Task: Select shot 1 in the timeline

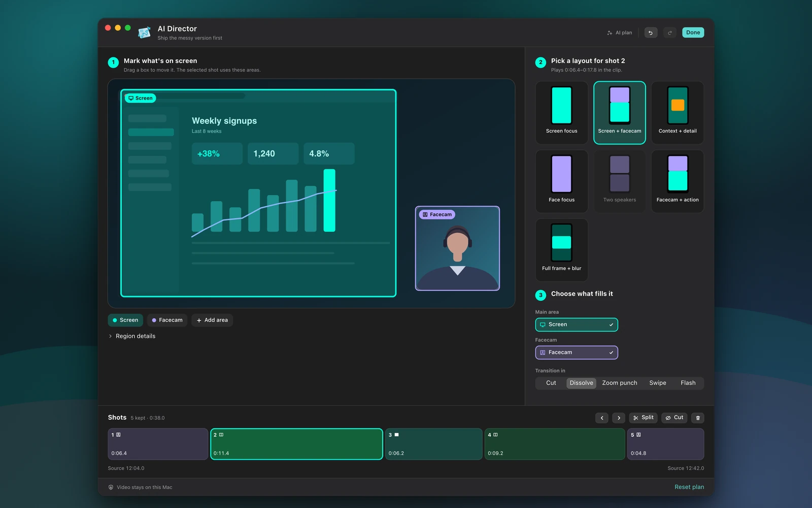Action: coord(158,444)
